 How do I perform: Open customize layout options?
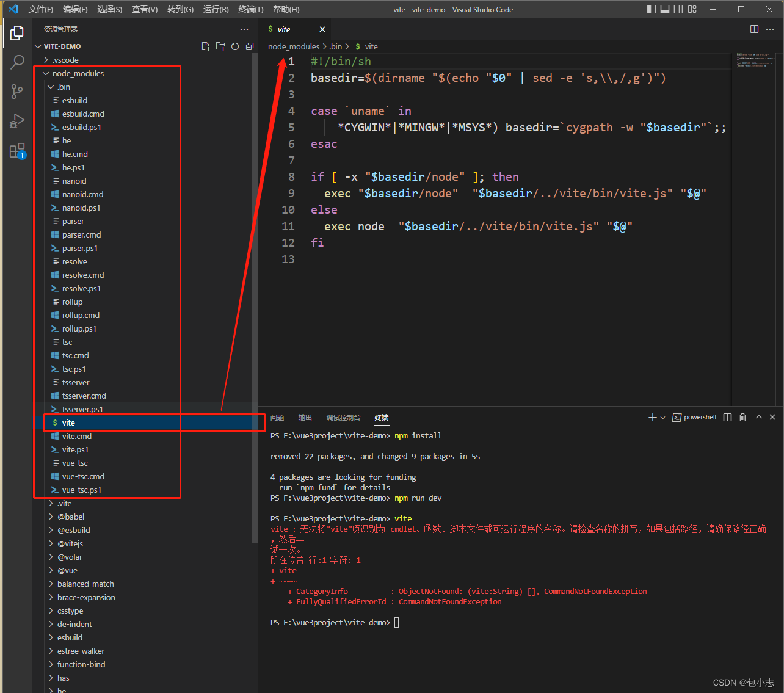(x=692, y=9)
